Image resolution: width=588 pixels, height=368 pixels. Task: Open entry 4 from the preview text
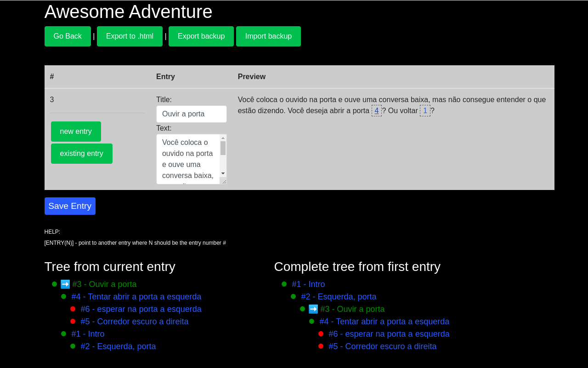376,110
